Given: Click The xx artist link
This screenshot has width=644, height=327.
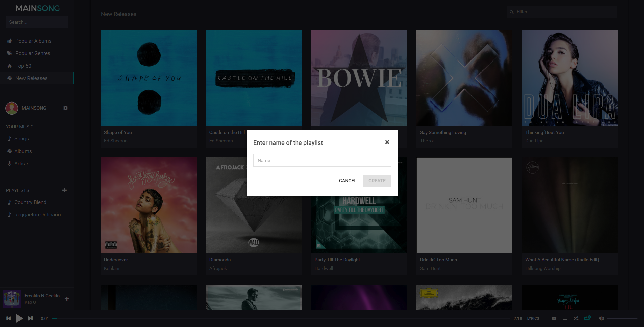Looking at the screenshot, I should 427,141.
